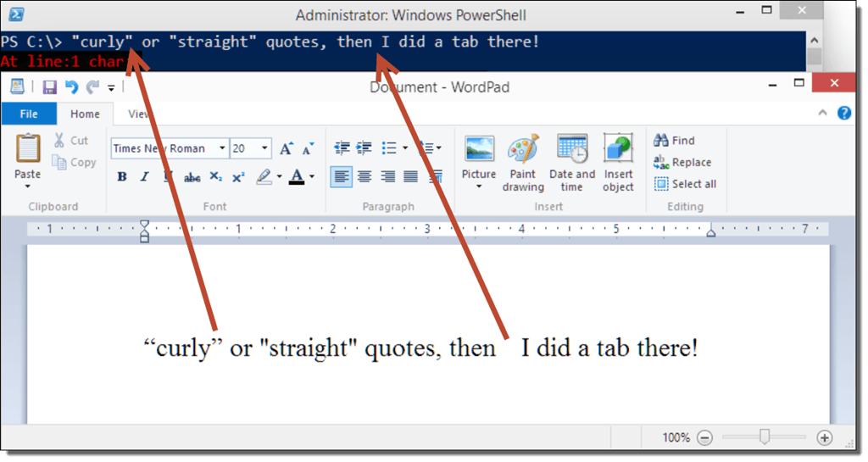Open Customize Quick Access Toolbar arrow
The width and height of the screenshot is (868, 462).
(x=111, y=87)
